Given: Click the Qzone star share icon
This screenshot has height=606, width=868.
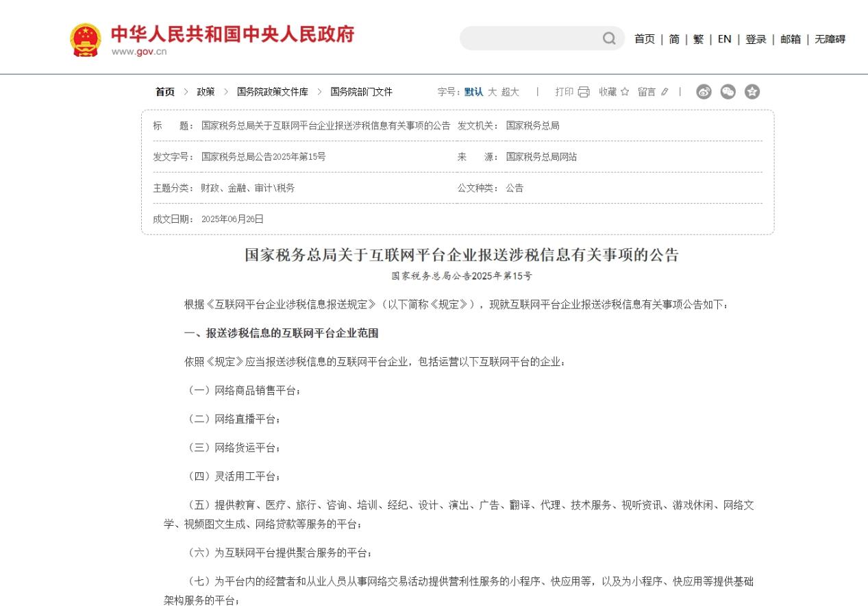Looking at the screenshot, I should click(752, 91).
